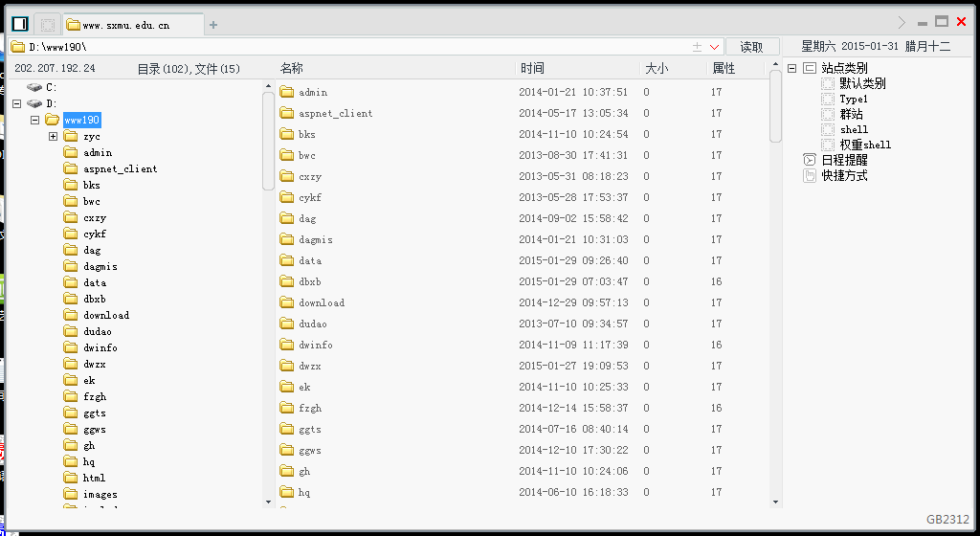Select the dwinfo folder icon in the list
Viewport: 980px width, 536px height.
pyautogui.click(x=287, y=345)
